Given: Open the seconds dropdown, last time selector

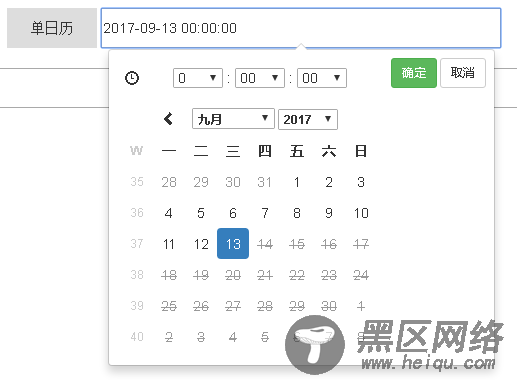Looking at the screenshot, I should pyautogui.click(x=322, y=78).
